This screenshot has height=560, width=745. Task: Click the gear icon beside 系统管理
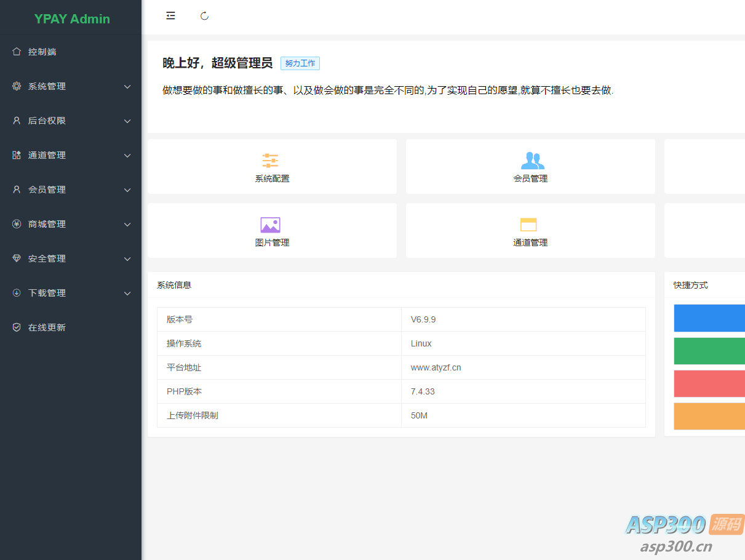coord(17,86)
